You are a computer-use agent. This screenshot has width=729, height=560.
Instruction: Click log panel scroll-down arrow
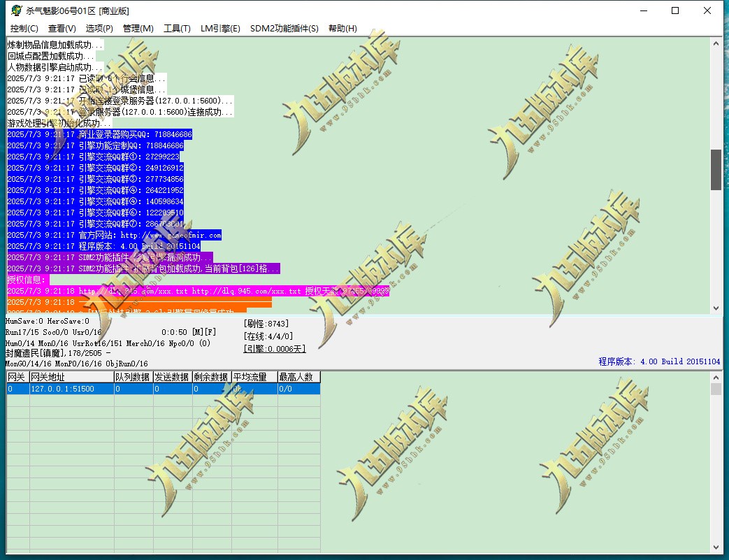pos(716,308)
